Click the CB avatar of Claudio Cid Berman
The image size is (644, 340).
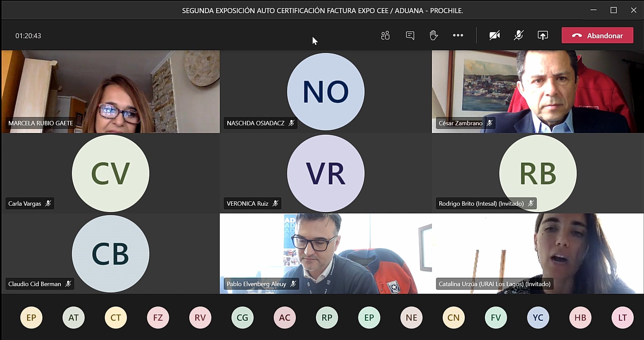[x=111, y=254]
